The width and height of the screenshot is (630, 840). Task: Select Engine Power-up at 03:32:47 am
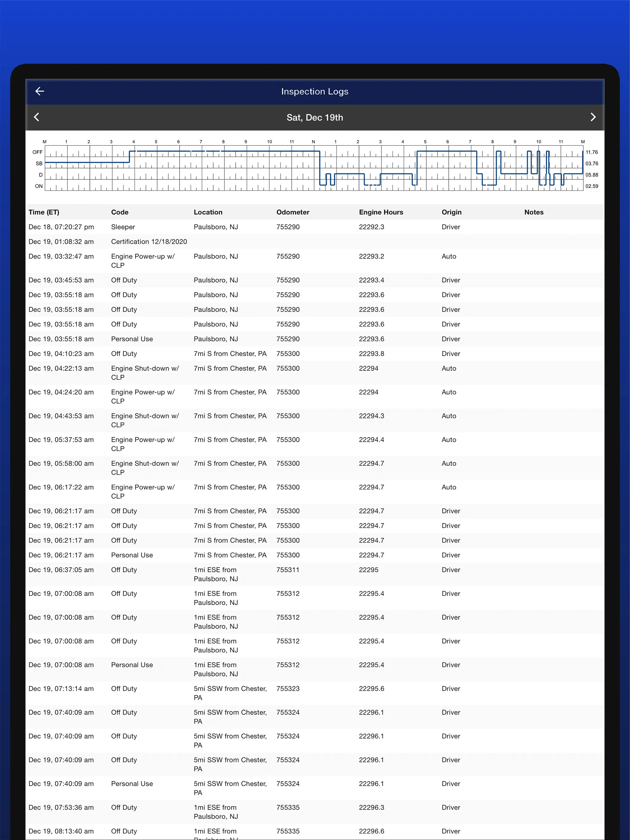point(142,261)
